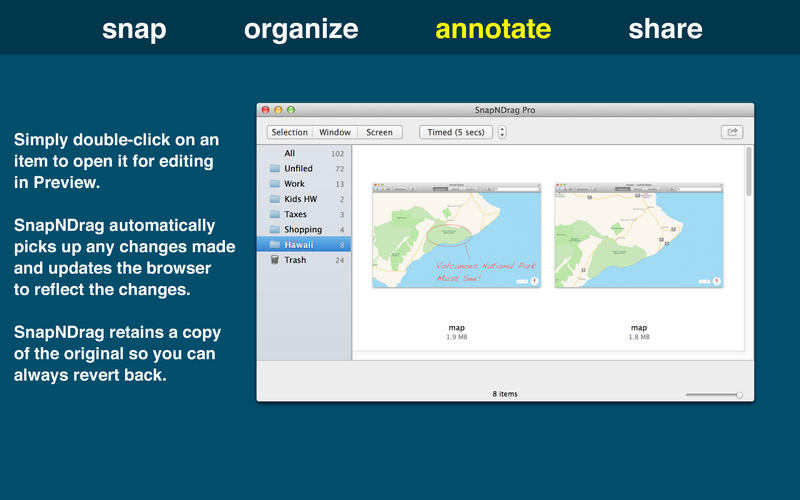Show All items in the sidebar
The image size is (800, 500).
tap(290, 153)
